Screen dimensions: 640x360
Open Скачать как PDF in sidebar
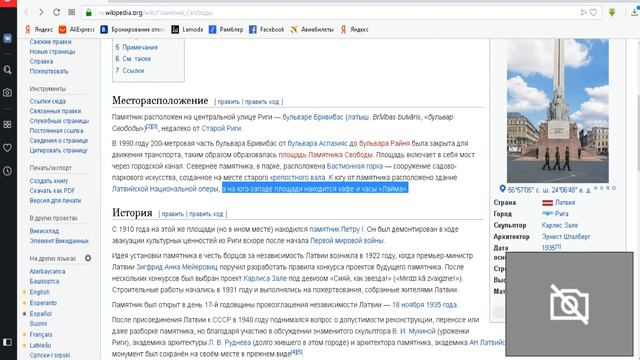(x=52, y=191)
